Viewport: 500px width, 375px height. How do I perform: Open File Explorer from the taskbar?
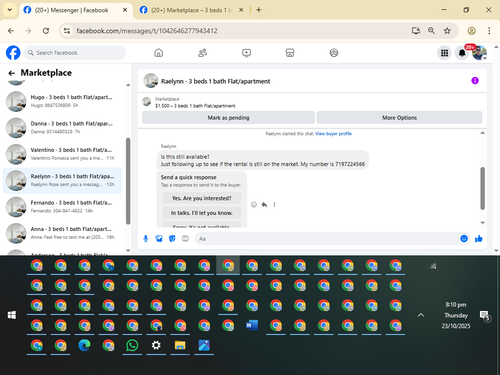180,345
